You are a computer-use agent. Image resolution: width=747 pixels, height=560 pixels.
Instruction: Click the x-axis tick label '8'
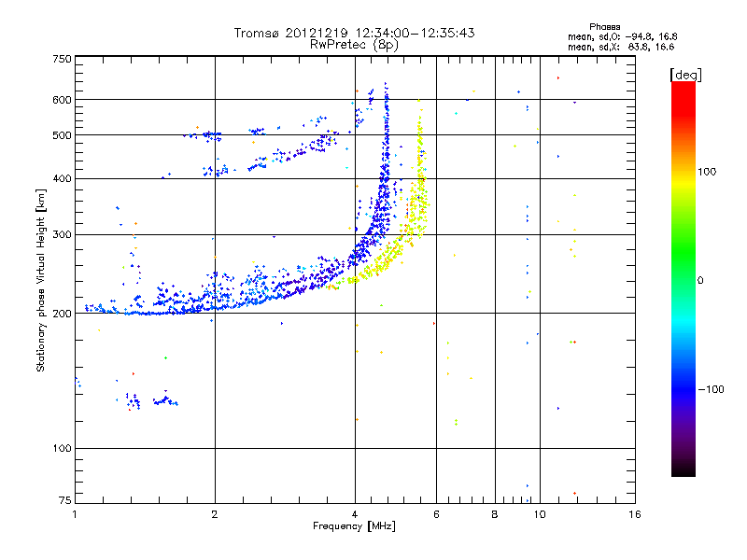495,514
